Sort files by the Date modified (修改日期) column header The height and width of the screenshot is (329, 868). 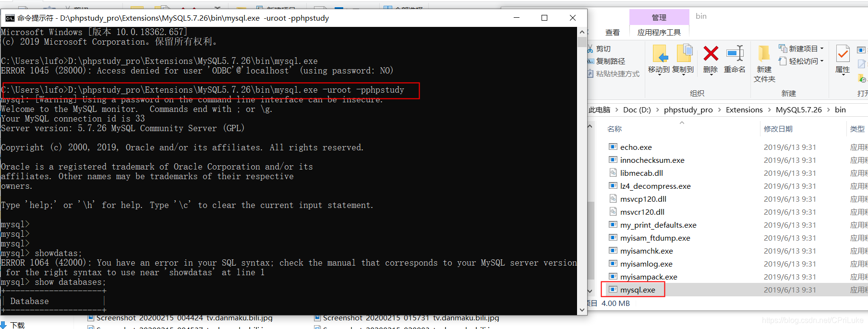pos(778,129)
